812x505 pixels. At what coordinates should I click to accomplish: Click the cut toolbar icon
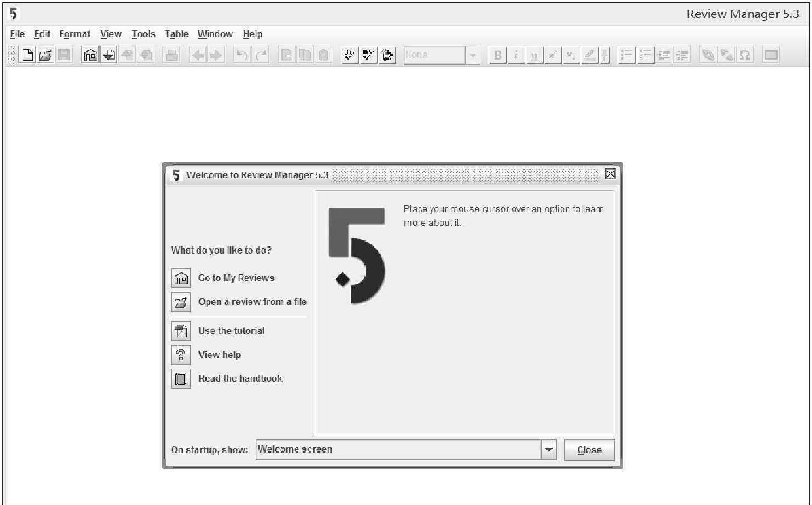coord(286,55)
